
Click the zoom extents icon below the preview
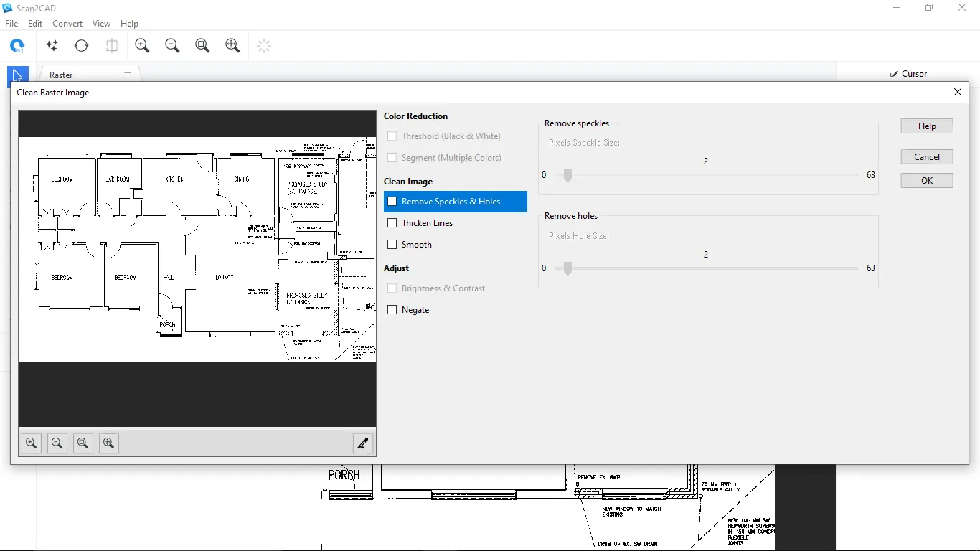click(109, 443)
